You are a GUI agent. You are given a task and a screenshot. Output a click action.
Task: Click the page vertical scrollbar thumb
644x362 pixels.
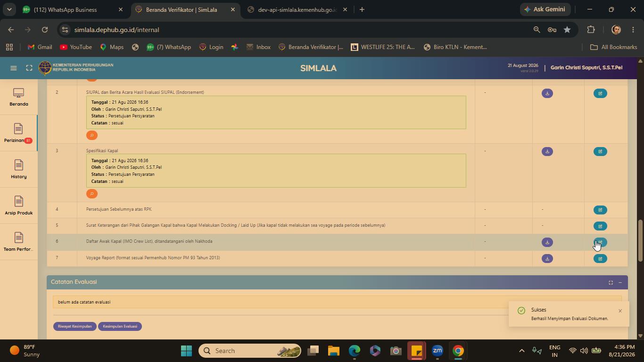pos(640,240)
